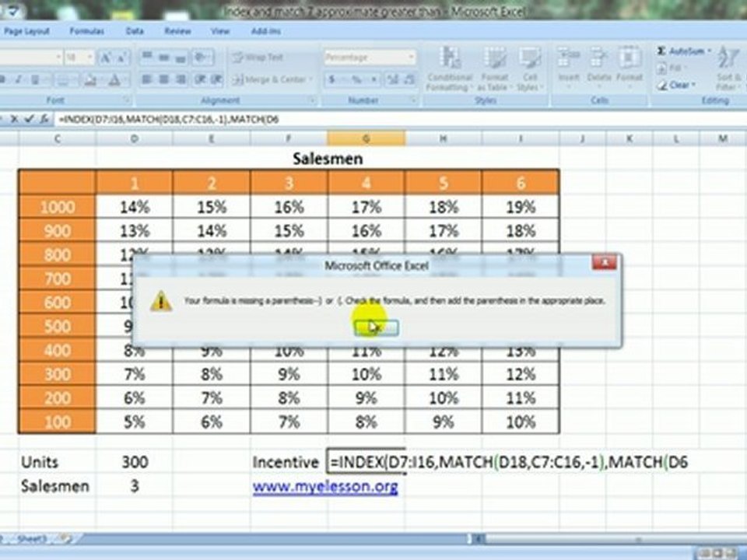747x560 pixels.
Task: Open the View ribbon tab
Action: [220, 31]
